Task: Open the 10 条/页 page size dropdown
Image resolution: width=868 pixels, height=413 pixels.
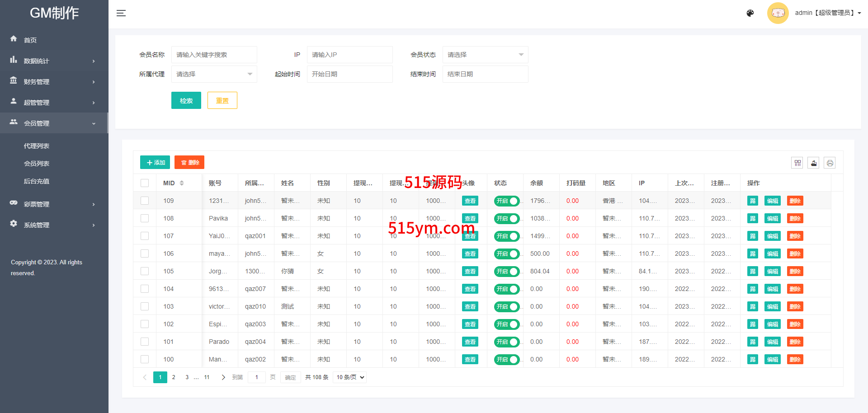Action: tap(349, 377)
